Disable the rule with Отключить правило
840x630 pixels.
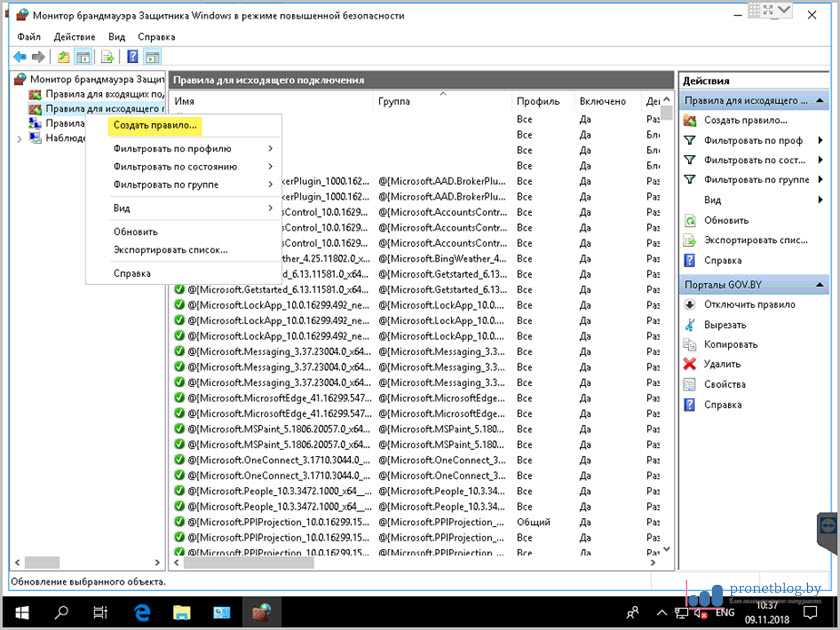[749, 305]
